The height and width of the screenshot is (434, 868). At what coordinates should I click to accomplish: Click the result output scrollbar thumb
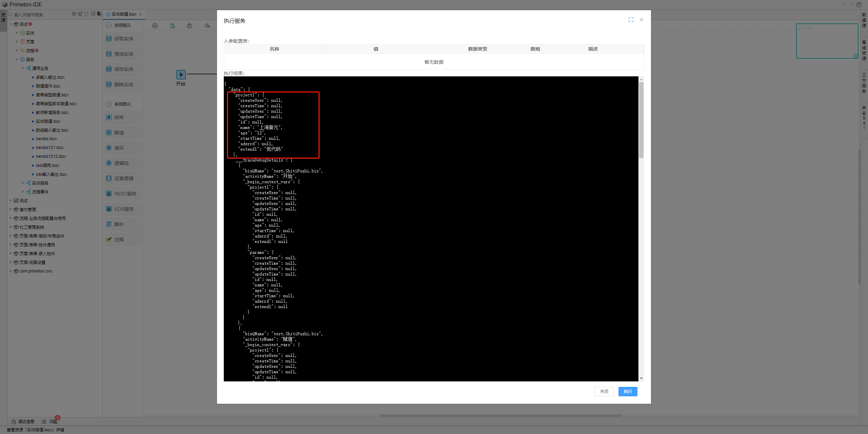[x=641, y=120]
